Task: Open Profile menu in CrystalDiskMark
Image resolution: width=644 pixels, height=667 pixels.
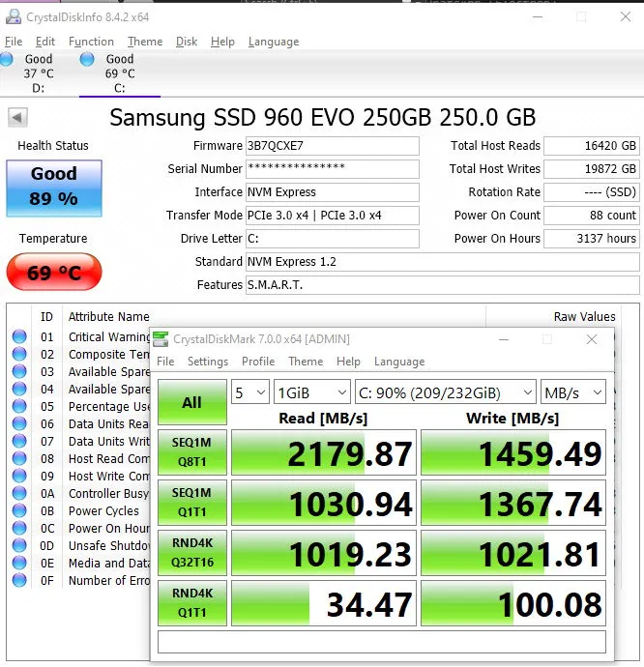Action: [x=258, y=362]
